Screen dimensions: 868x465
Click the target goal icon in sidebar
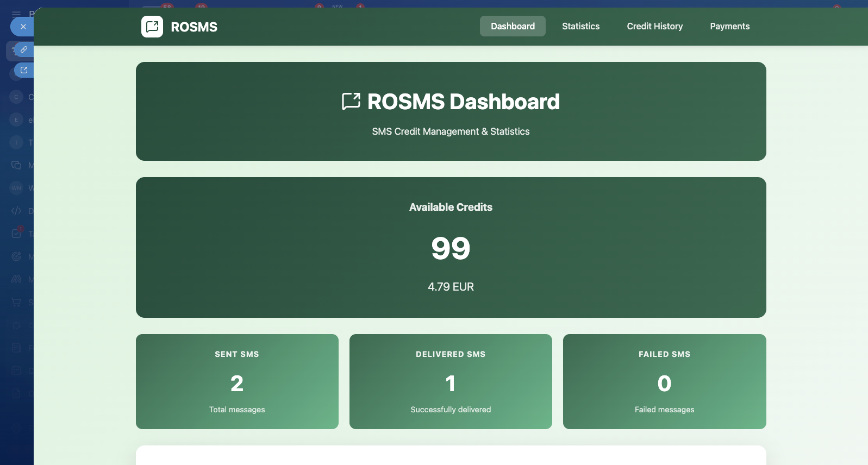pos(16,256)
